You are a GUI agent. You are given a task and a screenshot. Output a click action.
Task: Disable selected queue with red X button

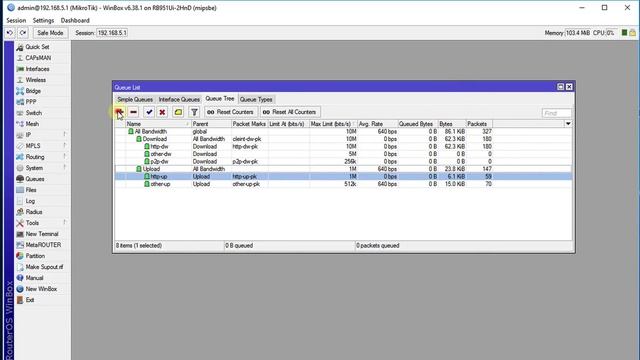click(x=162, y=112)
